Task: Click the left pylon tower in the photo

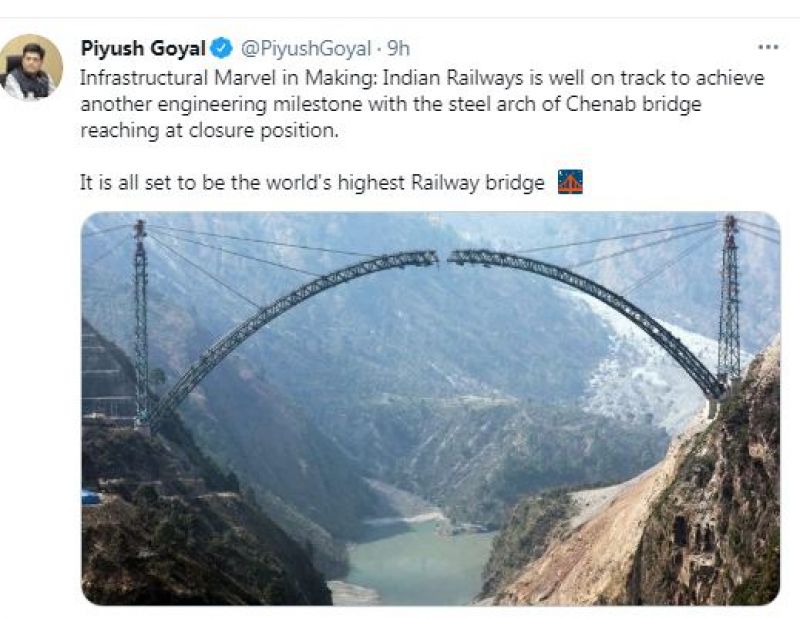Action: click(141, 324)
